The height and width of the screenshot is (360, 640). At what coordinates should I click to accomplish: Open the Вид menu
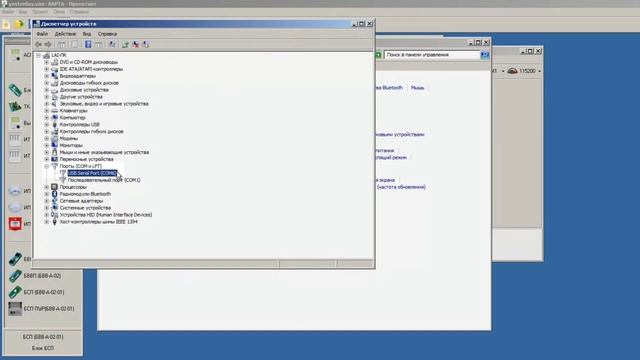87,34
